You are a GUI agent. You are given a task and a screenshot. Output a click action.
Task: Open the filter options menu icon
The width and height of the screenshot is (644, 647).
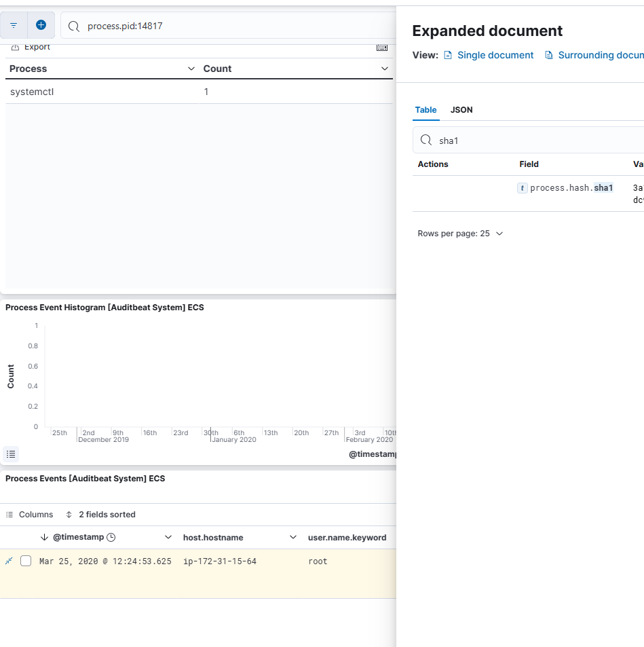[x=14, y=25]
